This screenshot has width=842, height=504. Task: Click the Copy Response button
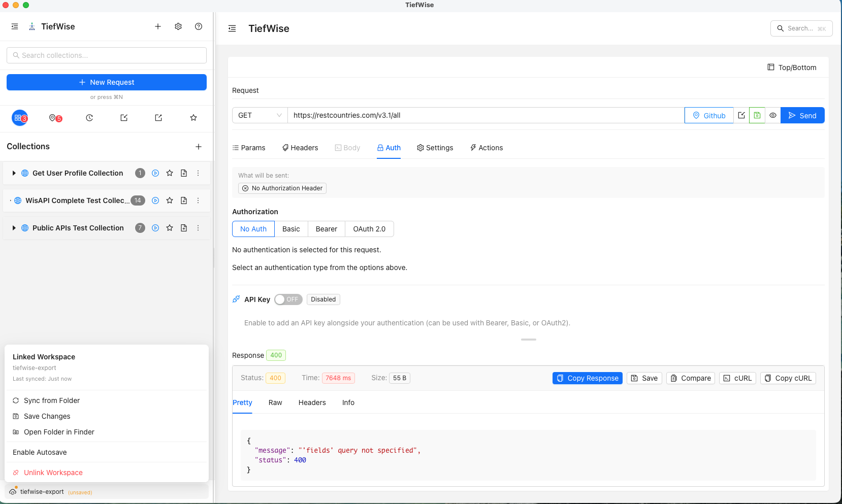pyautogui.click(x=587, y=378)
